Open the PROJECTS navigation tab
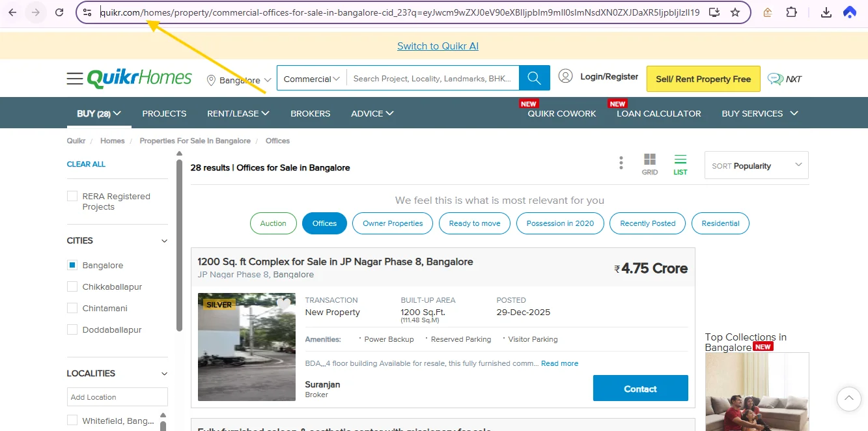The width and height of the screenshot is (868, 431). coord(164,113)
